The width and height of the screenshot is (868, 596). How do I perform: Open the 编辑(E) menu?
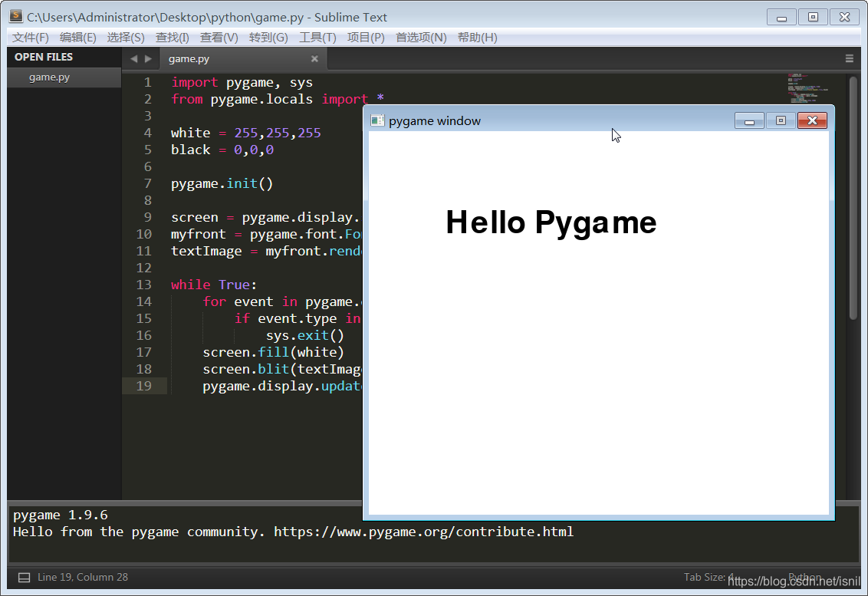[x=78, y=37]
